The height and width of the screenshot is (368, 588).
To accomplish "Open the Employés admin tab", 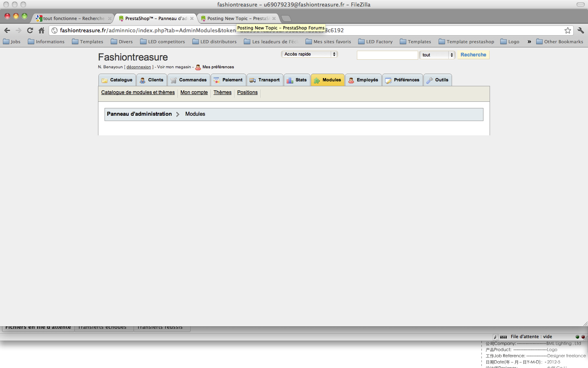I will [363, 80].
